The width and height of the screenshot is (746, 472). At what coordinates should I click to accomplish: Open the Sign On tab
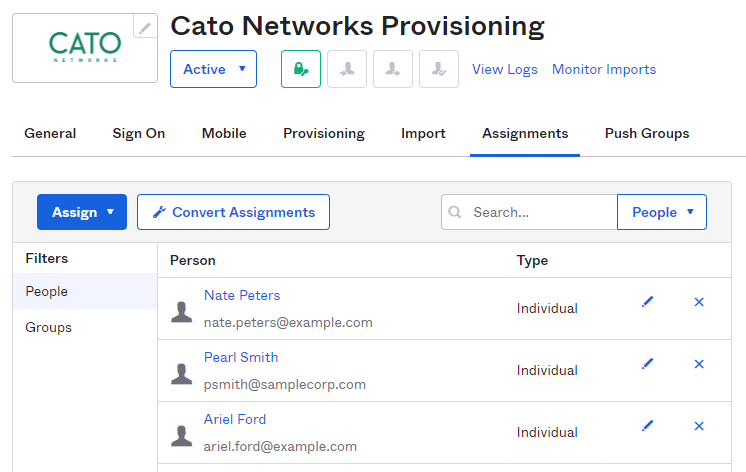[138, 133]
